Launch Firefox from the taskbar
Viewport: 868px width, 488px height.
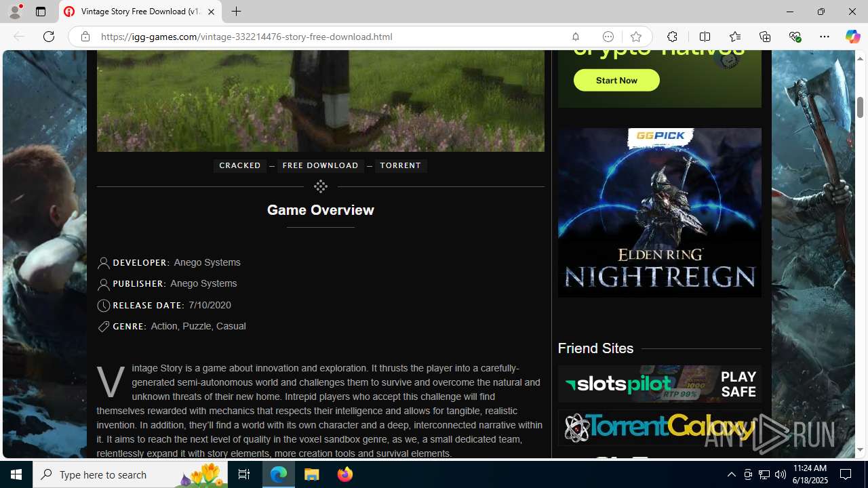(344, 474)
